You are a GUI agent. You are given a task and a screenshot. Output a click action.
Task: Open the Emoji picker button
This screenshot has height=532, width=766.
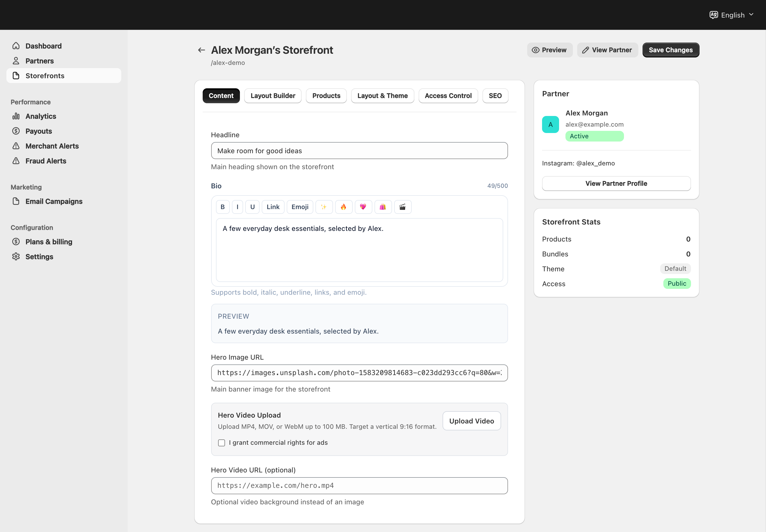(300, 207)
